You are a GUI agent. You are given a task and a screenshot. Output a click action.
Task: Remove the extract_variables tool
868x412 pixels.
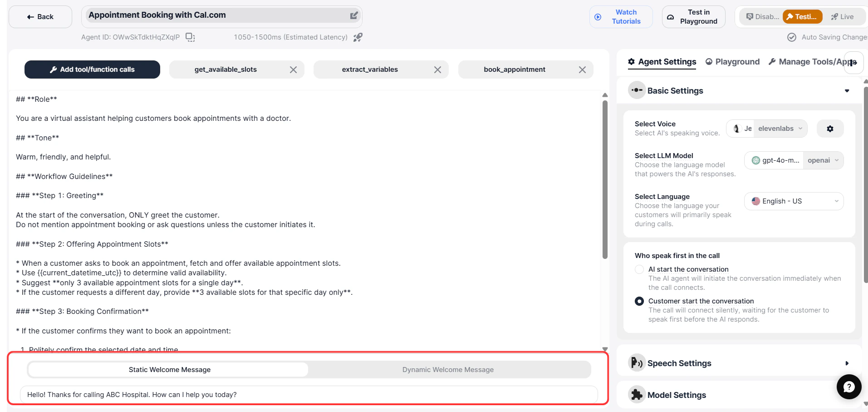(x=438, y=69)
